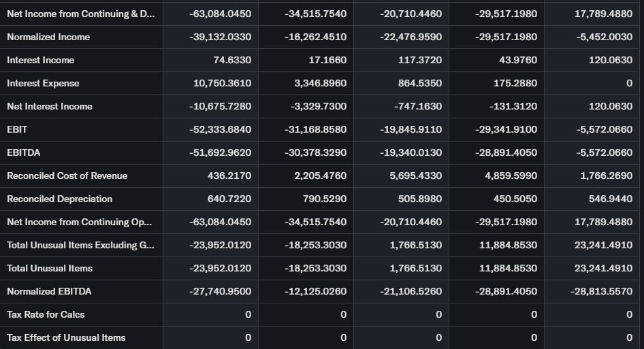Click the Normalized EBITDA value -12,125.0260

point(315,291)
